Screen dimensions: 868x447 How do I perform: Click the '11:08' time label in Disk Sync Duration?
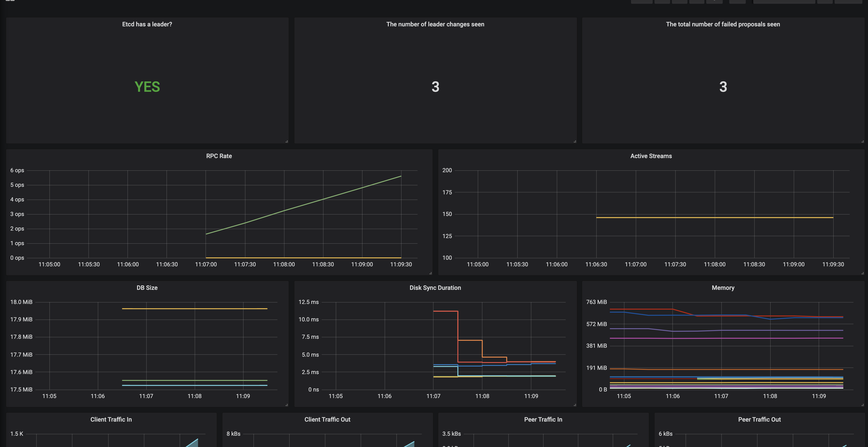pos(482,396)
